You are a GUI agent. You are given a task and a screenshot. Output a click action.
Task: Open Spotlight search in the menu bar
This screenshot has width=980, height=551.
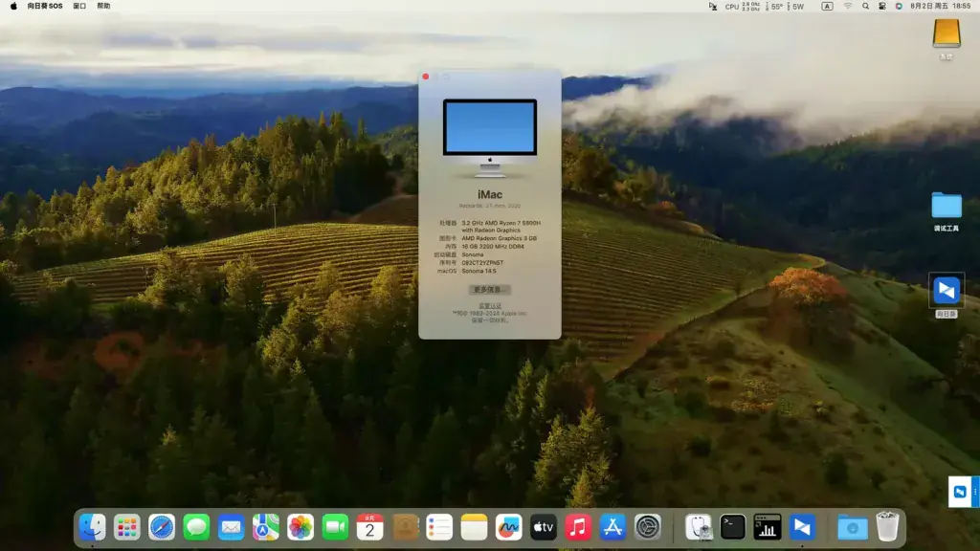pos(865,7)
